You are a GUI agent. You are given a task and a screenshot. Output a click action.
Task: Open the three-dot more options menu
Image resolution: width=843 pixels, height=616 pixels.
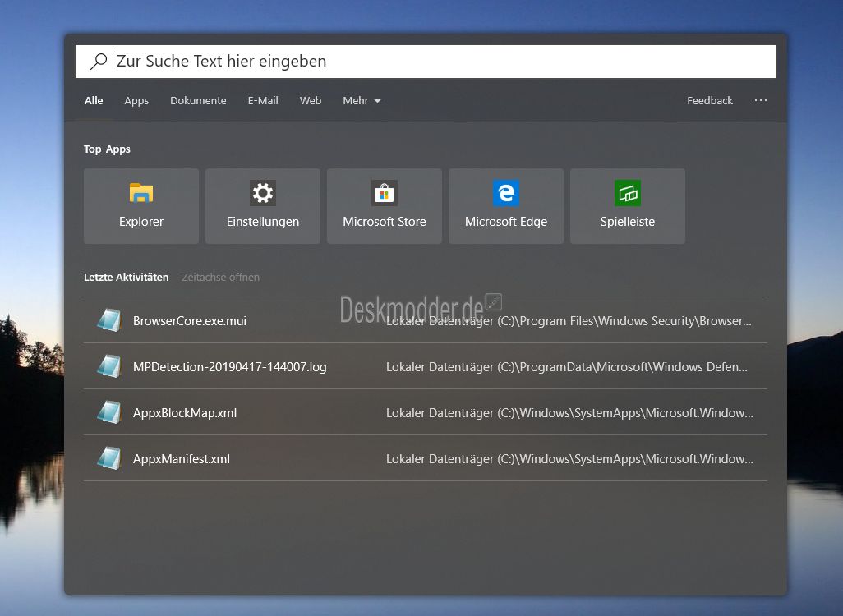761,100
